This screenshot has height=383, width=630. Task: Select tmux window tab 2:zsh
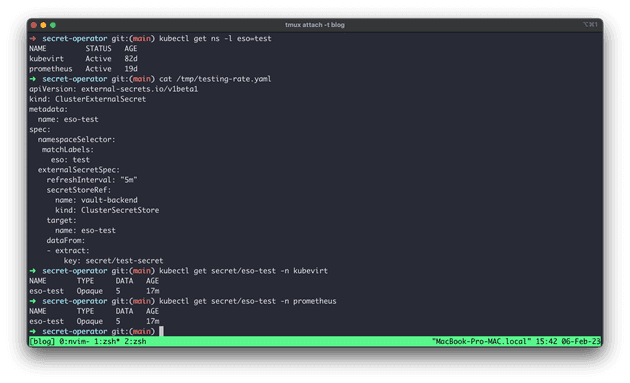tap(135, 341)
